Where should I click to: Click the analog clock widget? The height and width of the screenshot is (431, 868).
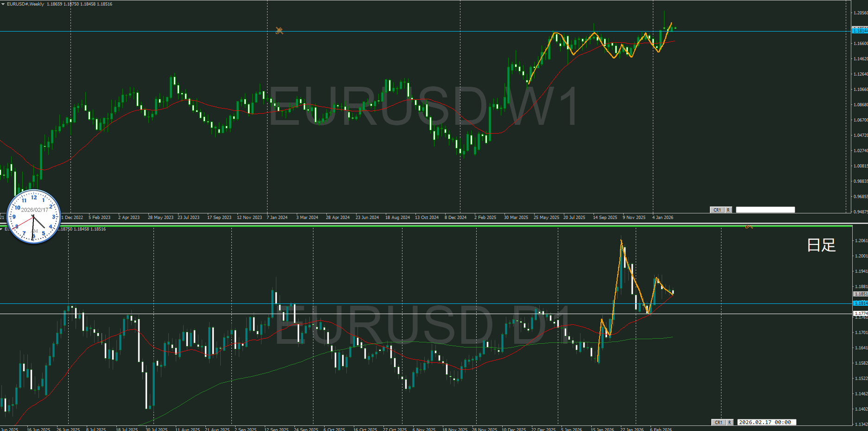coord(34,216)
